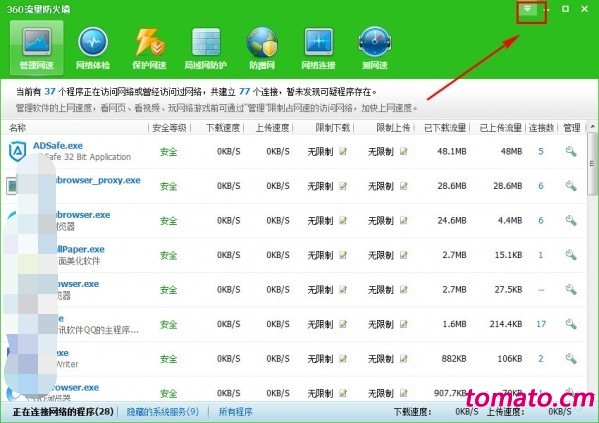Open the 管理网速 speed management icon
Screen dimensions: 599x423
(x=37, y=47)
